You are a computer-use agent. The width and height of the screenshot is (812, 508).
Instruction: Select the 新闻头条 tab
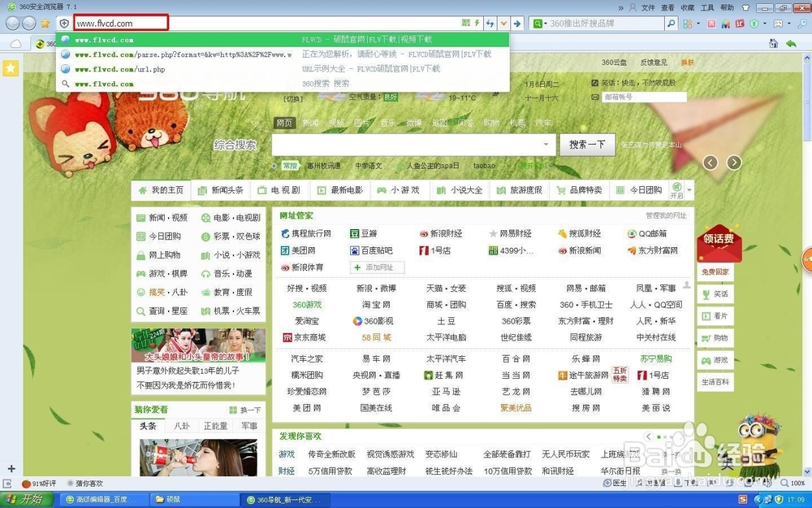pyautogui.click(x=221, y=190)
